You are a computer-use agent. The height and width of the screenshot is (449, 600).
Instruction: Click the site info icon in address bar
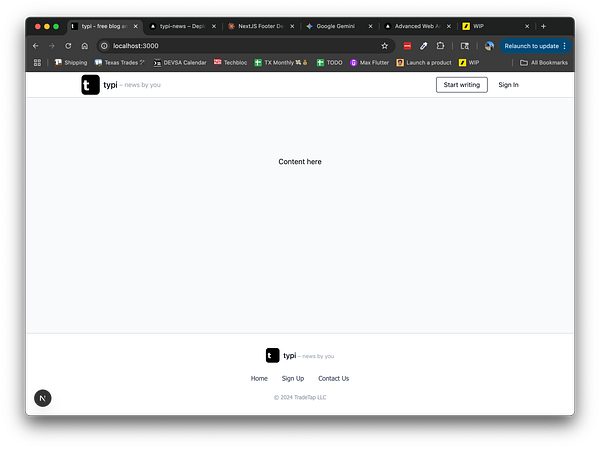[x=104, y=46]
